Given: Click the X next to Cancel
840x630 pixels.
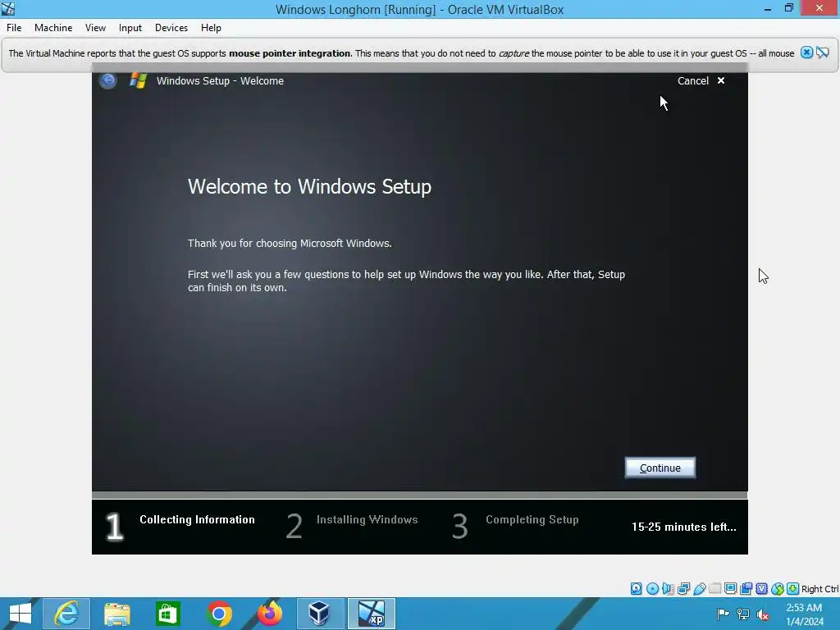Looking at the screenshot, I should coord(721,80).
